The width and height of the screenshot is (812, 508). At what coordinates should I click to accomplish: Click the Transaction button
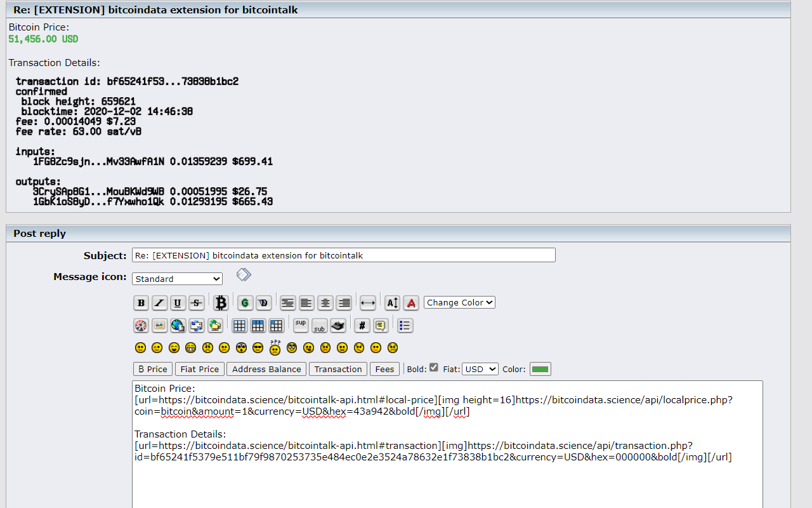coord(338,369)
